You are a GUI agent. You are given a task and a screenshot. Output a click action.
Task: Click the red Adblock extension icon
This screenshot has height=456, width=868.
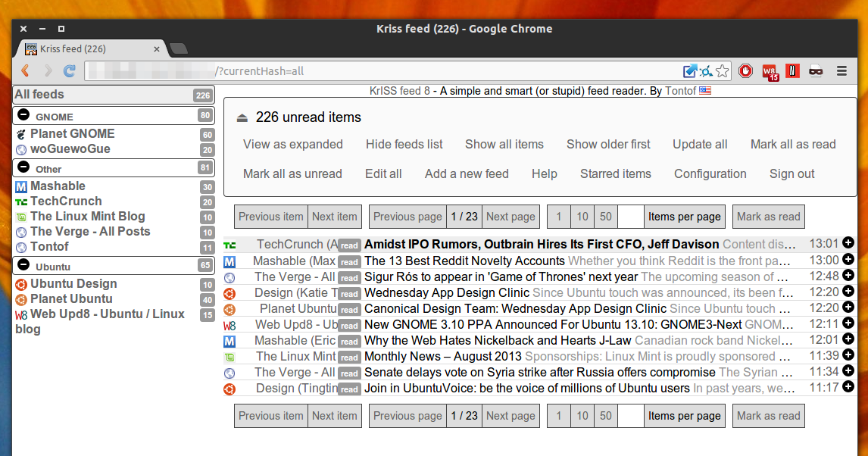pyautogui.click(x=745, y=71)
